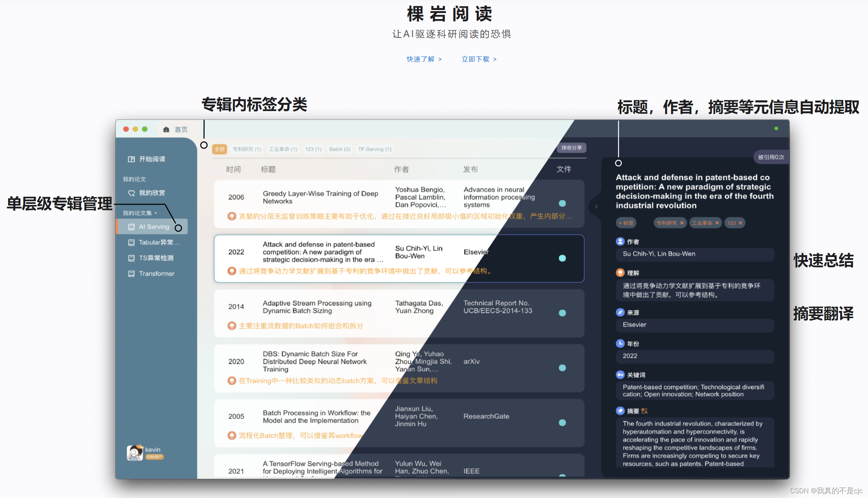Viewport: 868px width, 498px height.
Task: Click the 接收分享 button
Action: (571, 148)
